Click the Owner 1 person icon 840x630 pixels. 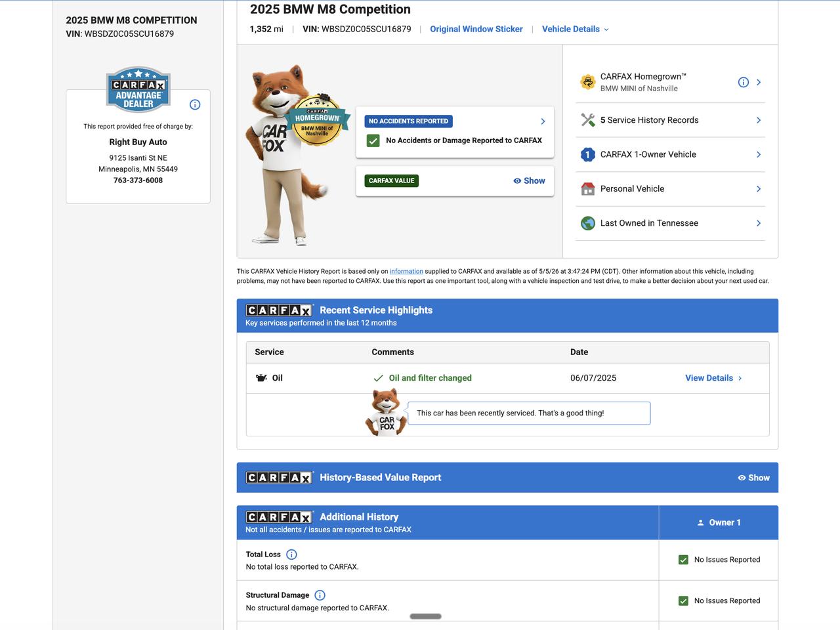tap(700, 523)
